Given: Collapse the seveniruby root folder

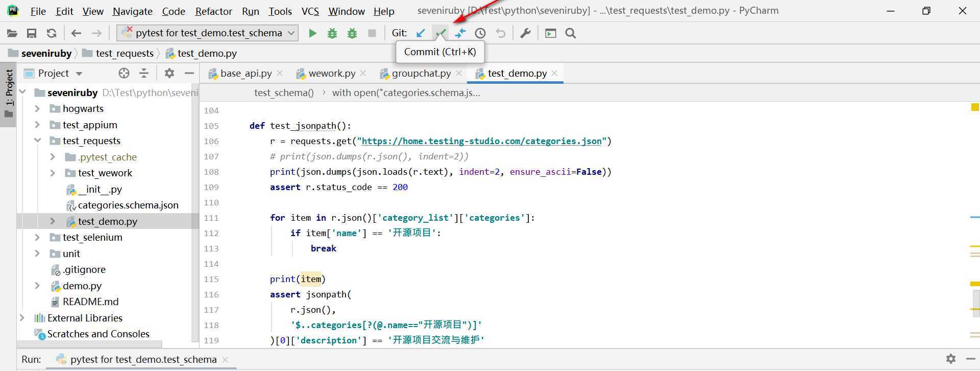Looking at the screenshot, I should [x=22, y=92].
